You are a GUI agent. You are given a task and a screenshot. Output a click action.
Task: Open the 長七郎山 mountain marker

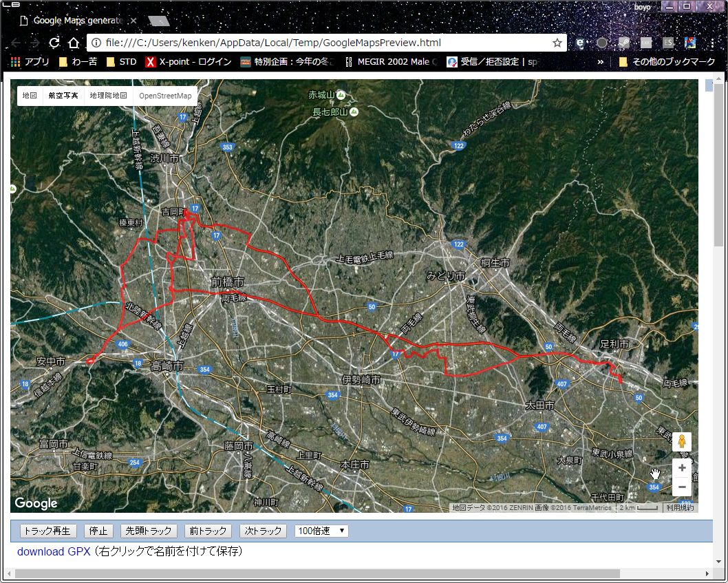pyautogui.click(x=354, y=112)
